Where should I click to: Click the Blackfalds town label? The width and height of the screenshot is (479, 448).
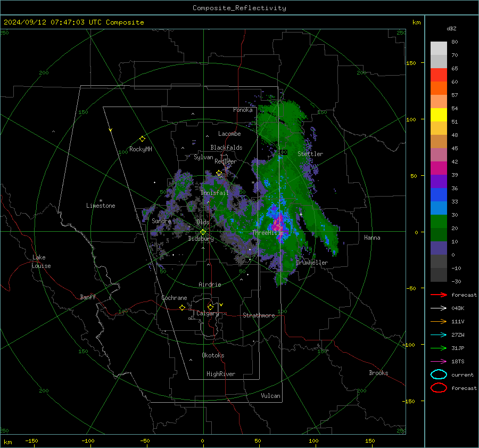point(226,148)
